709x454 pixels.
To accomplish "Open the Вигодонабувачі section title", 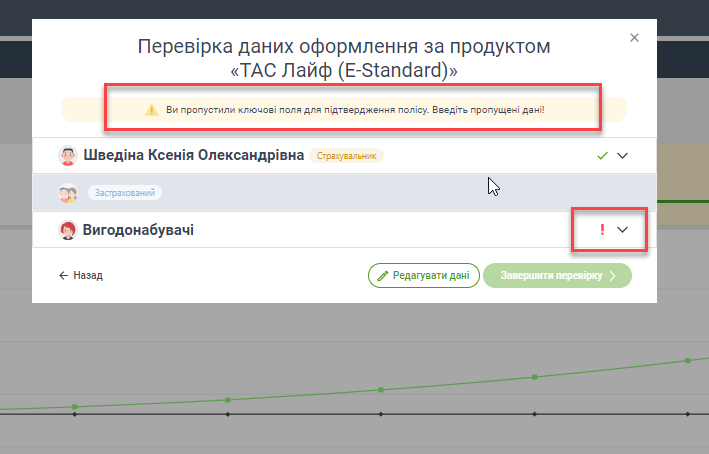I will point(138,230).
